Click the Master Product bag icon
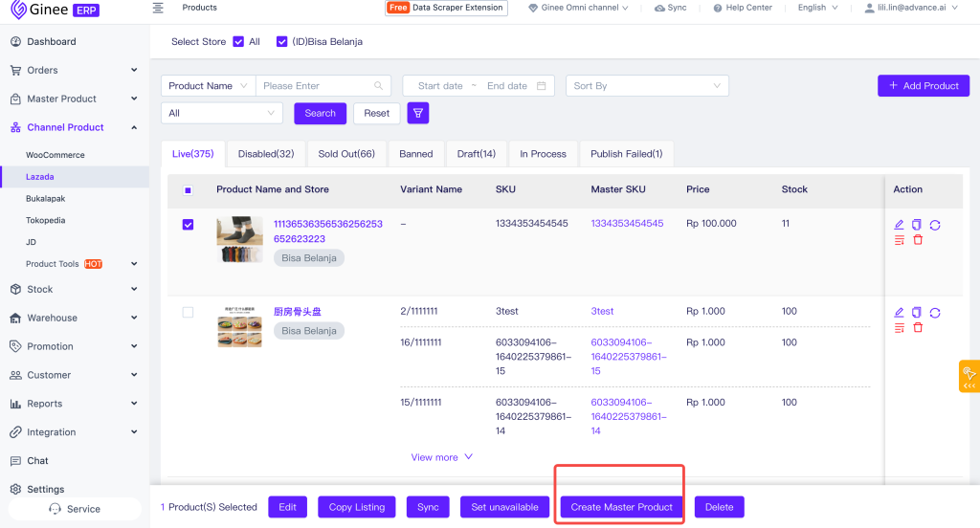The image size is (980, 528). (15, 99)
